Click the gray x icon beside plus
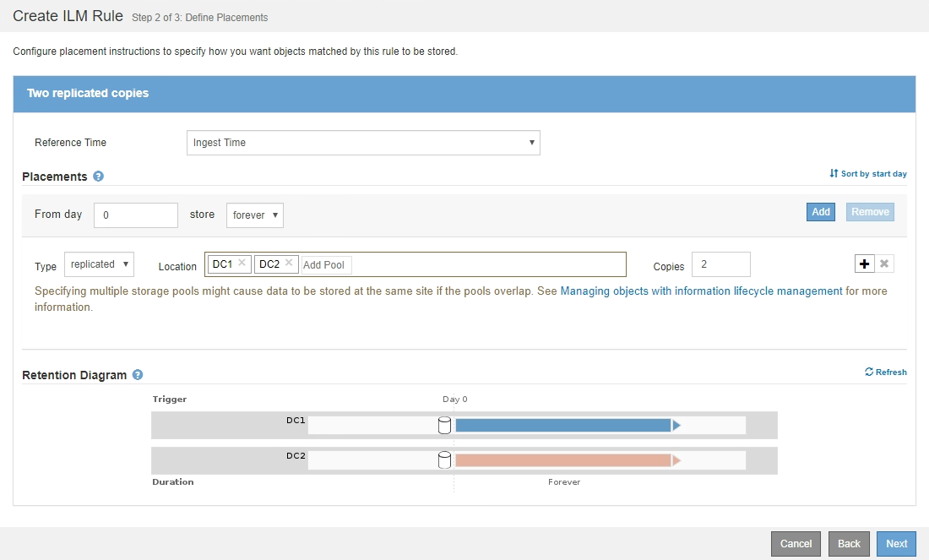The height and width of the screenshot is (560, 929). (884, 264)
